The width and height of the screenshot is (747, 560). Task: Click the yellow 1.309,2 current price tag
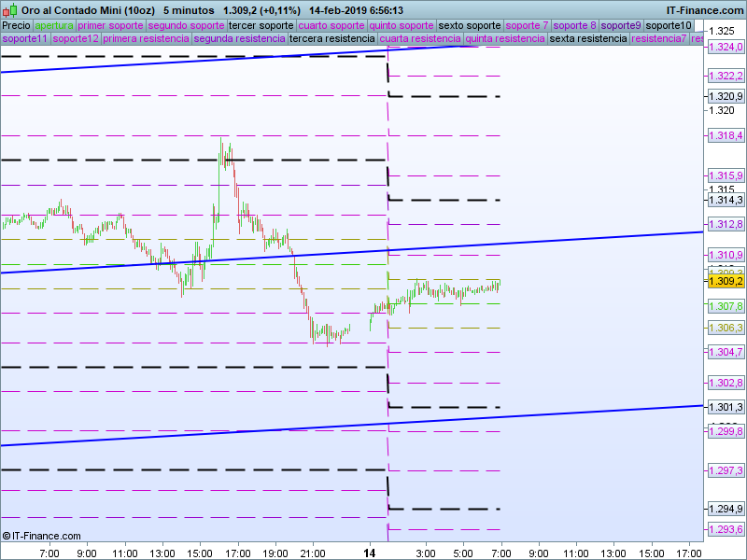[726, 280]
